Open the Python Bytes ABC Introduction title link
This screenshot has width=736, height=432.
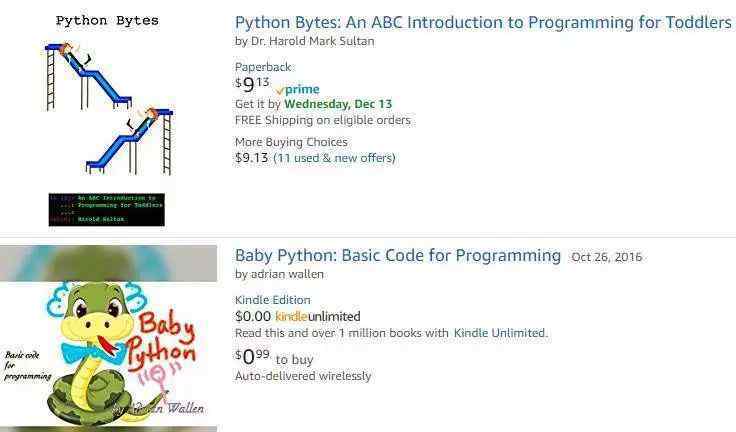coord(483,22)
